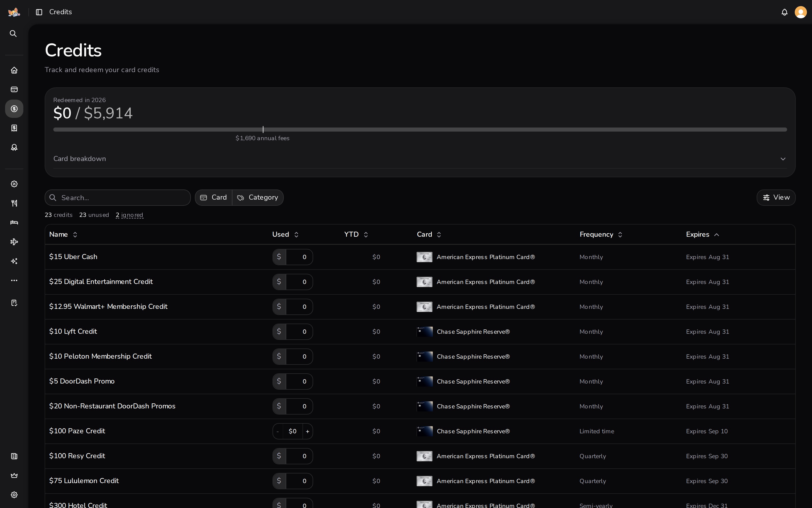Open the notes checklist sidebar icon
Image resolution: width=812 pixels, height=508 pixels.
pos(14,303)
